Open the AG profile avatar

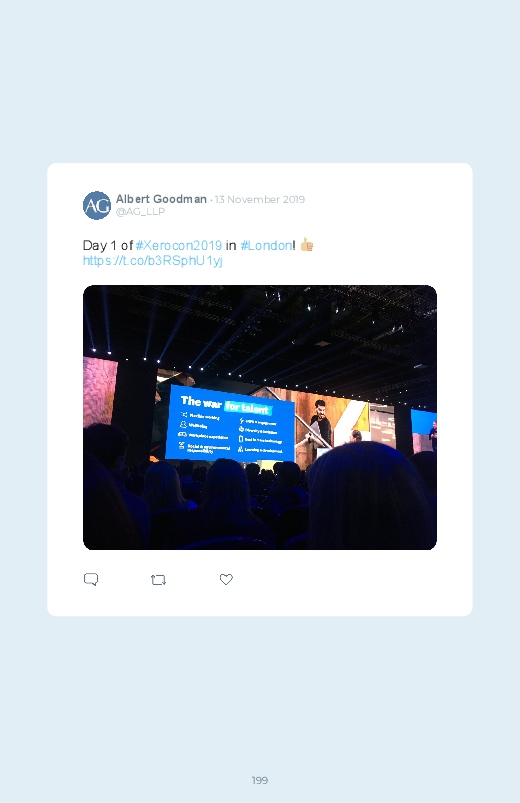tap(97, 205)
